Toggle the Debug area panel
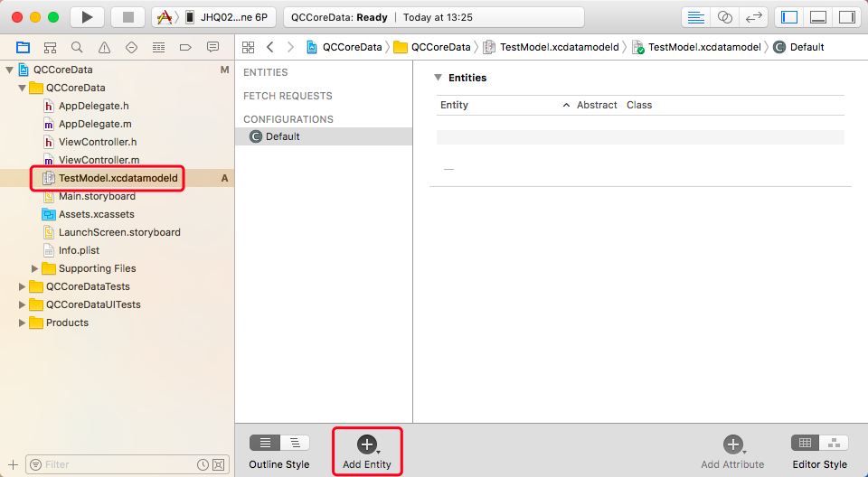 pos(817,17)
